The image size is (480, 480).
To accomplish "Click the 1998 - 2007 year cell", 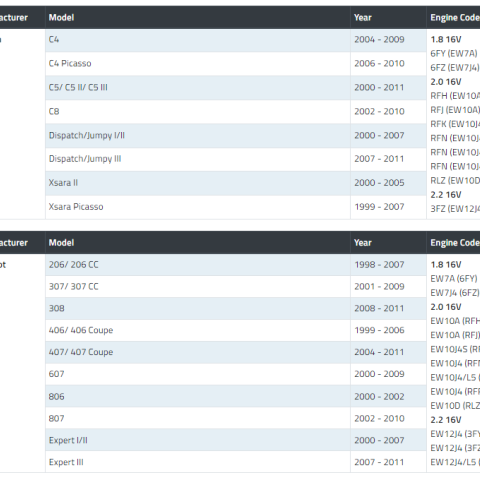I will (x=388, y=265).
